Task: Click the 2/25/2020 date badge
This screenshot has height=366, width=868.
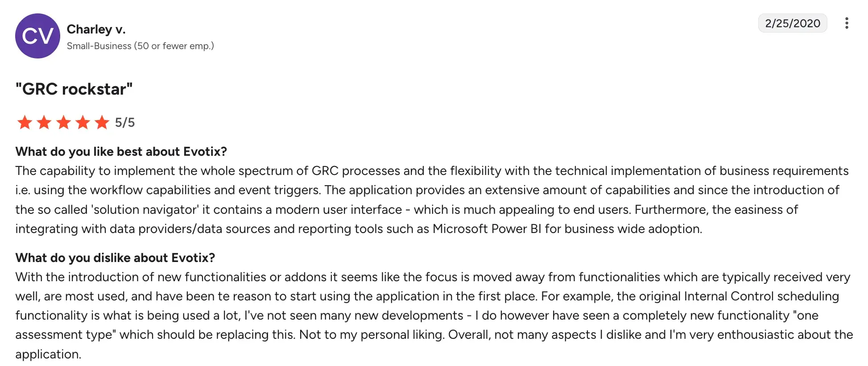Action: coord(792,23)
